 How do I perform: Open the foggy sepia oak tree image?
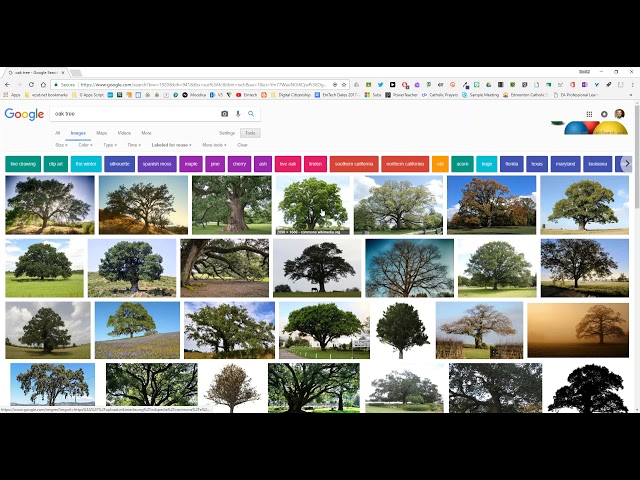tap(578, 330)
